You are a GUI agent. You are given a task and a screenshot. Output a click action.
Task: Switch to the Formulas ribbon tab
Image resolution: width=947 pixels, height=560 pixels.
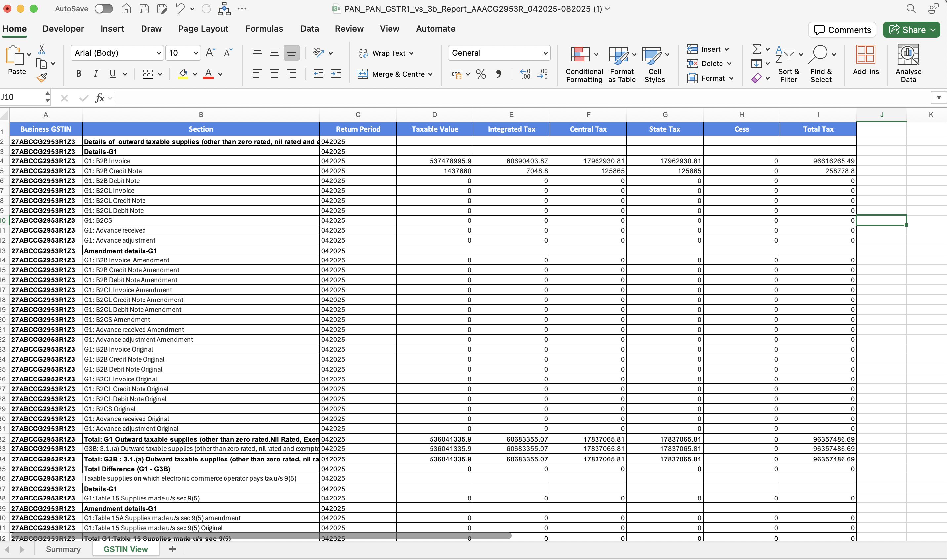[264, 29]
